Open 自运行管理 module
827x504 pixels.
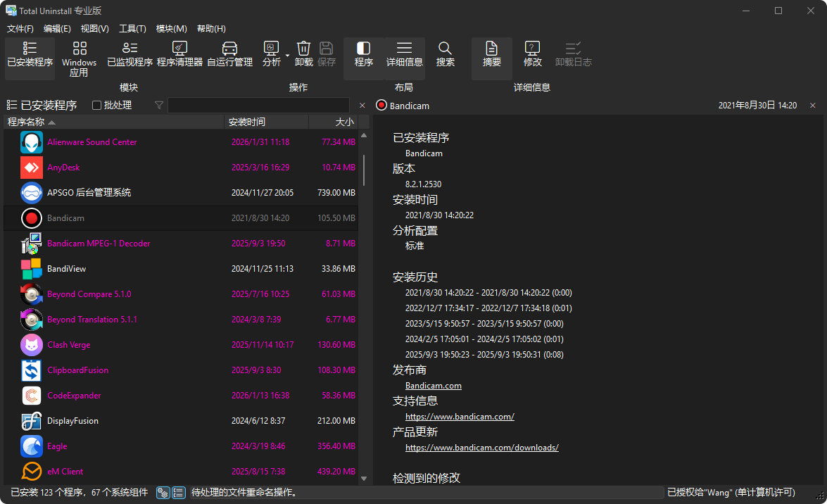[229, 56]
